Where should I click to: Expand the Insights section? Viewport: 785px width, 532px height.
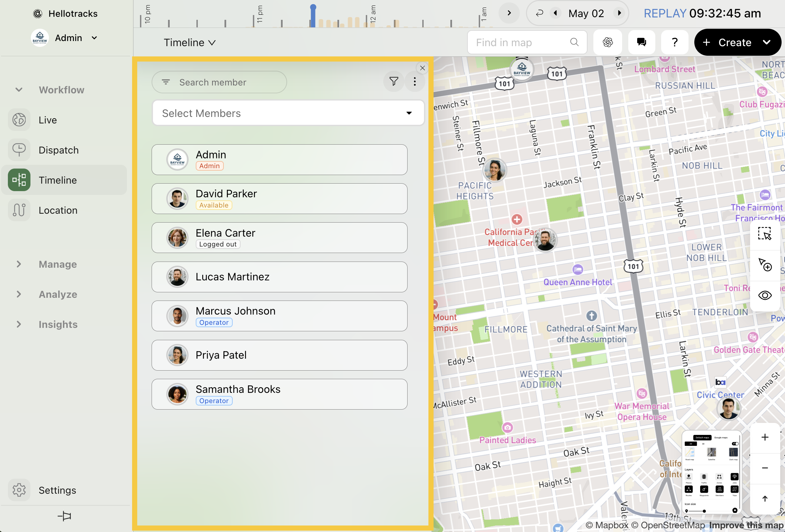[19, 324]
